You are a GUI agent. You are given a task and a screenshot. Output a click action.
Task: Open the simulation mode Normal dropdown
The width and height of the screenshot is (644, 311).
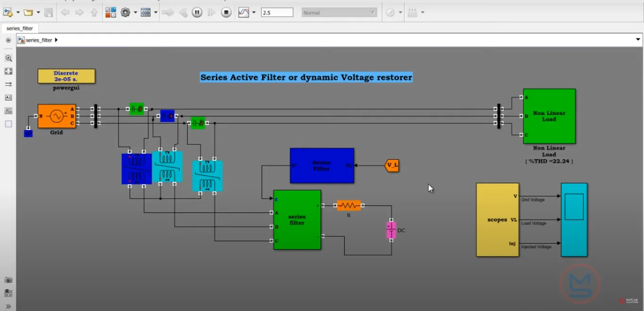tap(339, 13)
